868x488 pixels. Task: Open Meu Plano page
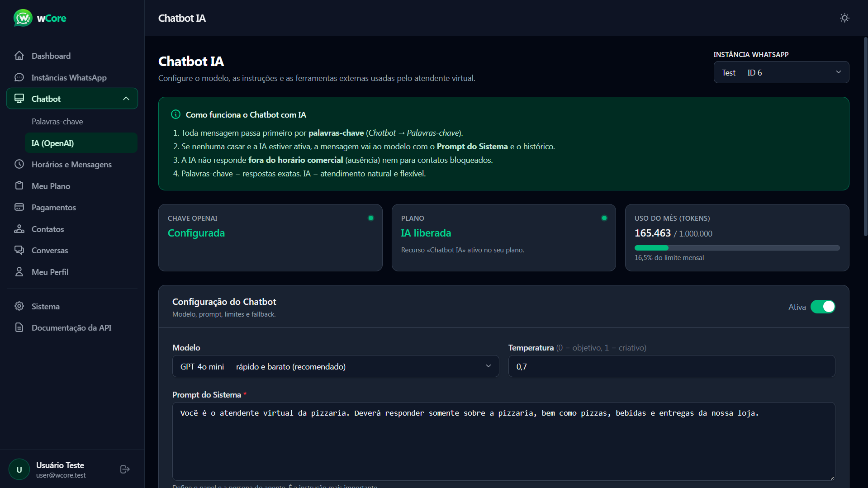[72, 186]
